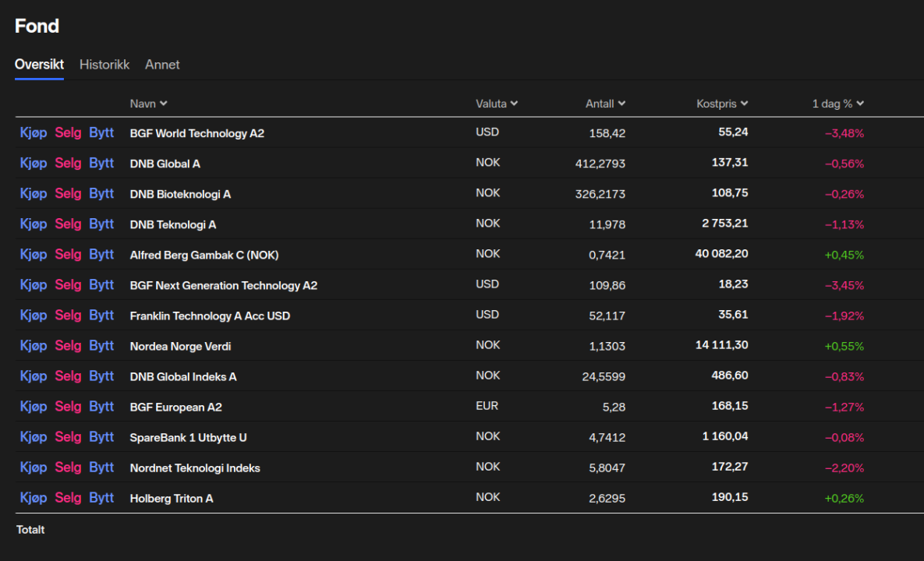Viewport: 924px width, 561px height.
Task: Open the DNB Global Indeks A fund page
Action: 183,376
